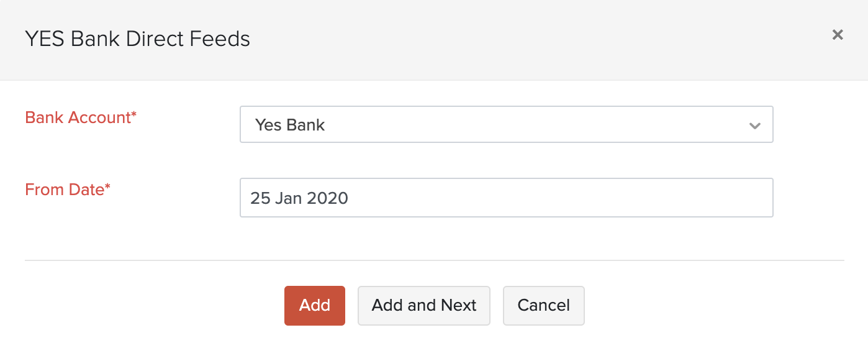Expand bank account list via down arrow

tap(754, 126)
